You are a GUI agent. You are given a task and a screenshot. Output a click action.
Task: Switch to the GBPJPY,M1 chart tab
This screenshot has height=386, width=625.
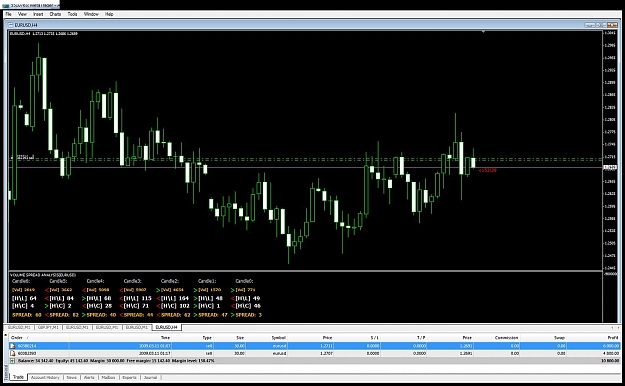[x=48, y=327]
